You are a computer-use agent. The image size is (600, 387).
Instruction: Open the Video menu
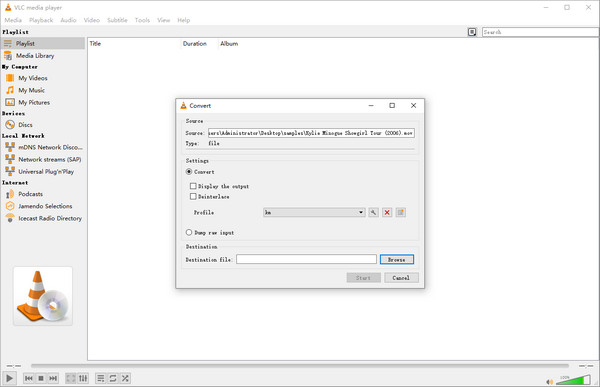pos(92,20)
